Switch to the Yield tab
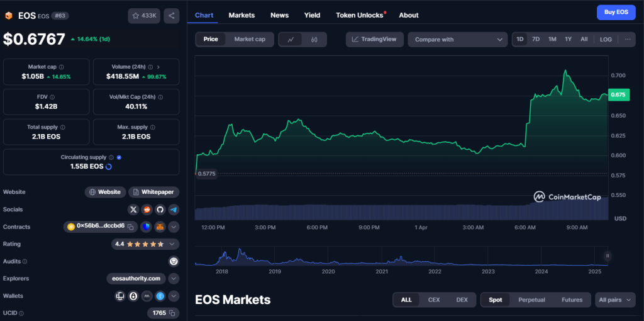 [x=312, y=15]
